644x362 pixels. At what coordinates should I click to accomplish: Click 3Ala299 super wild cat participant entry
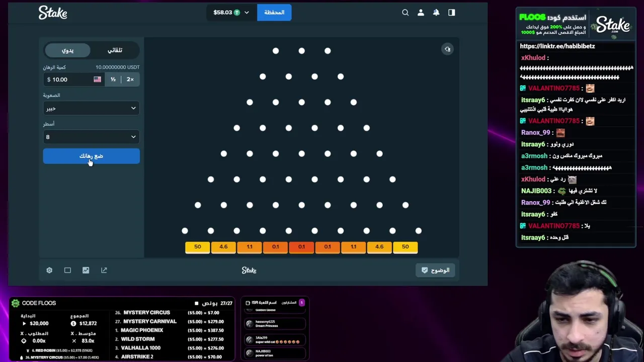[x=274, y=340]
